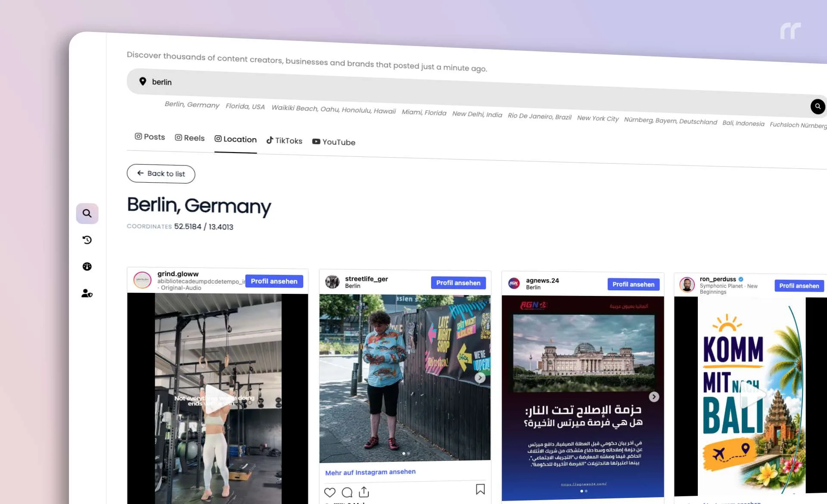Image resolution: width=827 pixels, height=504 pixels.
Task: Select Florida, USA location suggestion
Action: (x=245, y=106)
